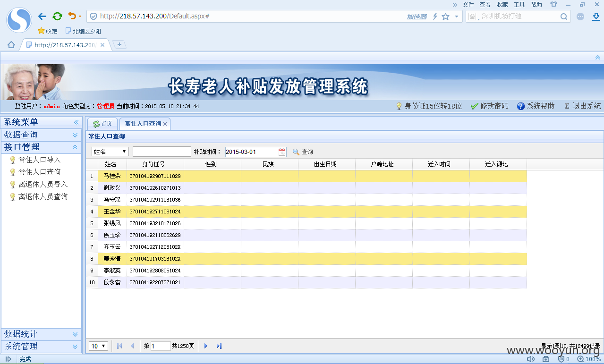Open 常住人口查询 in sidebar

pos(40,172)
